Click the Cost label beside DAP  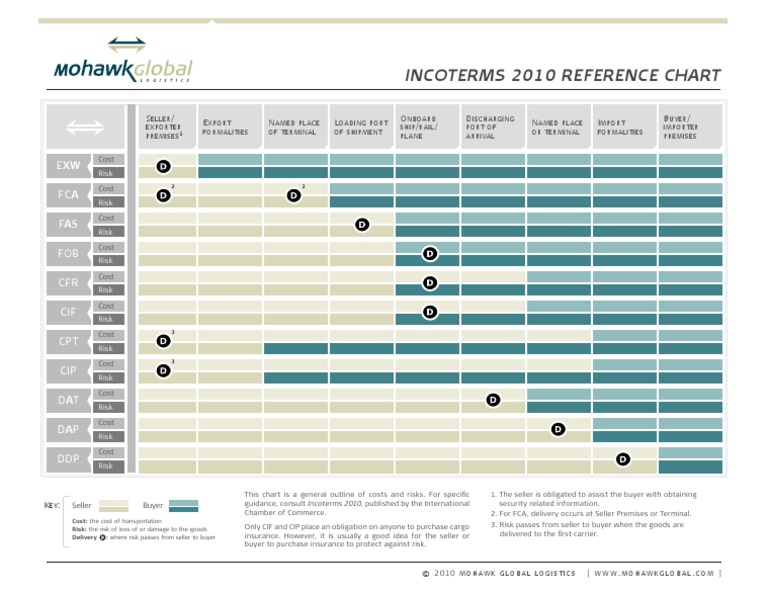[108, 423]
